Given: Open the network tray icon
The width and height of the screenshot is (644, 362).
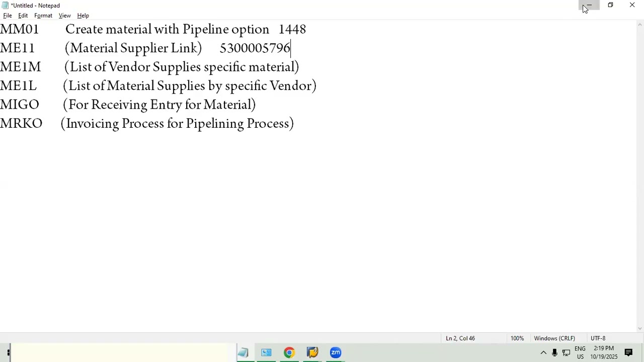Looking at the screenshot, I should [566, 353].
